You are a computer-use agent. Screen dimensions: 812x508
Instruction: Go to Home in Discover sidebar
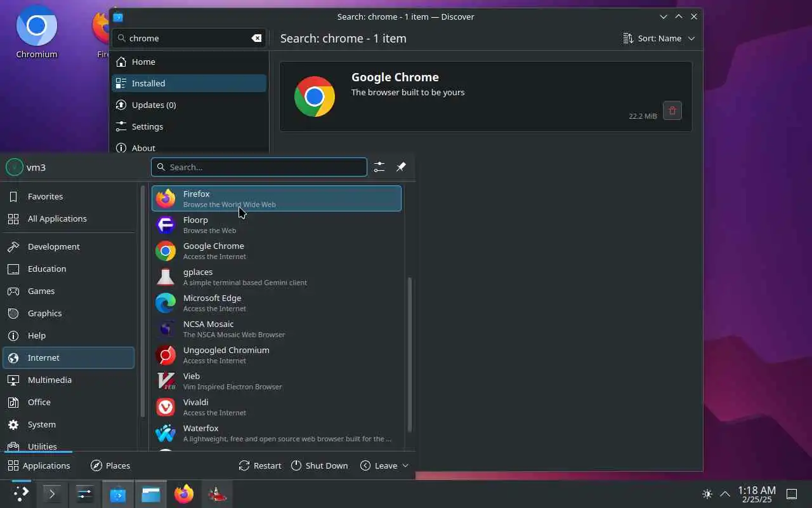(x=189, y=62)
